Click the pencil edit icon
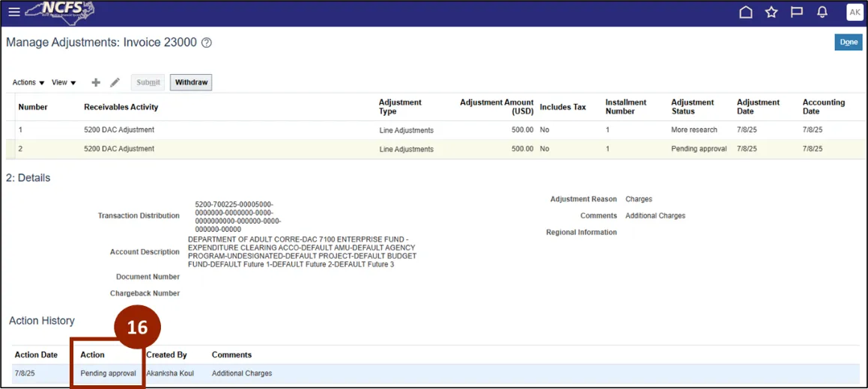This screenshot has width=868, height=389. pyautogui.click(x=115, y=82)
